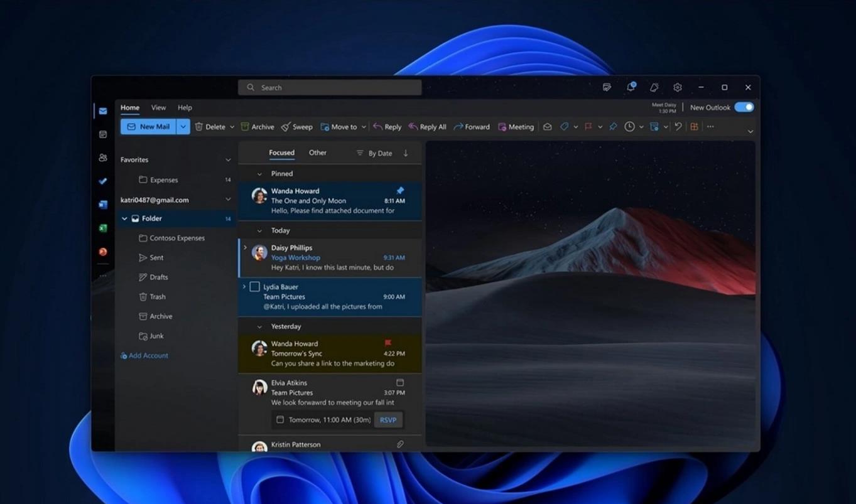Click the Snooze clock icon in toolbar
The image size is (856, 504).
(629, 127)
